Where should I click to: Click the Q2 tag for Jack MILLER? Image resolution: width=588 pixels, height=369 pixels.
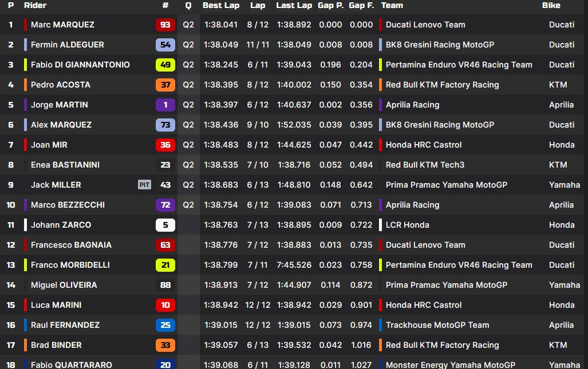tap(188, 185)
